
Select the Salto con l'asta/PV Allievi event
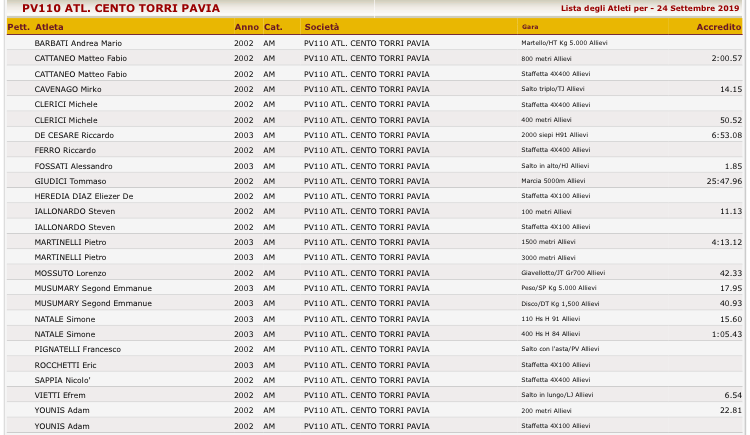(560, 349)
